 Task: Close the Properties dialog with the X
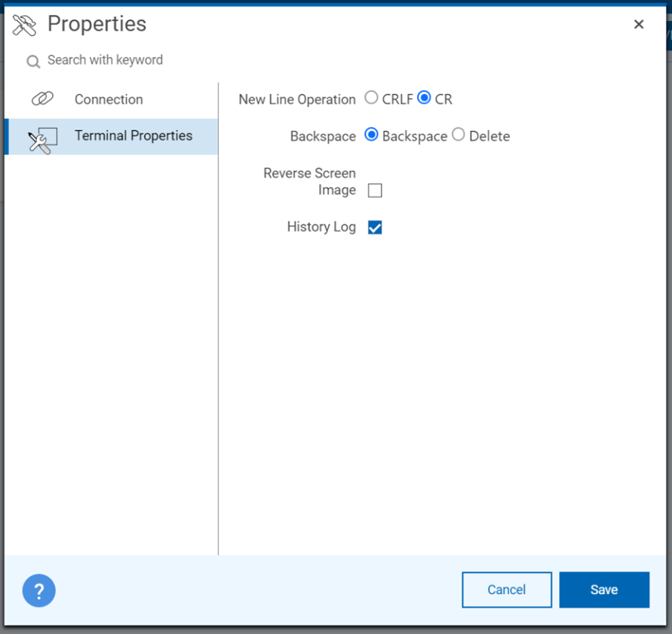pos(639,25)
